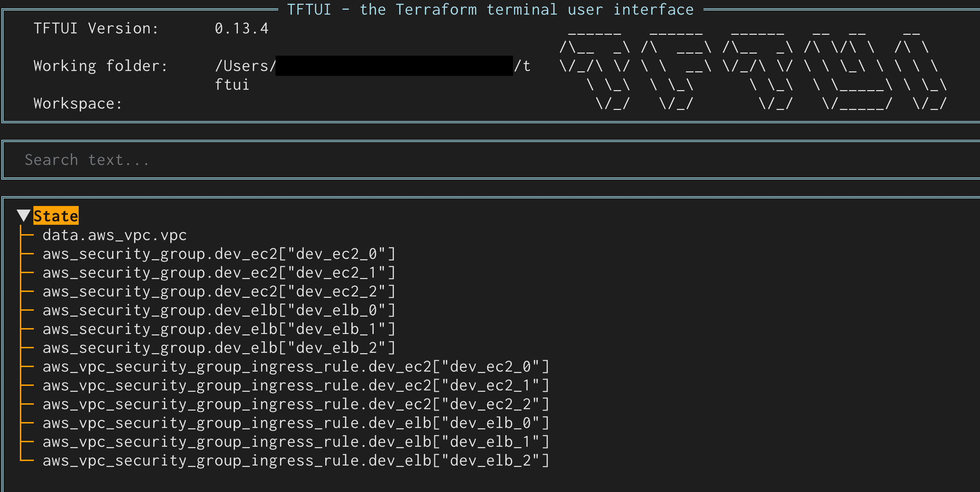Select ingress_rule.dev_elb["dev_elb_1"] resource

click(296, 442)
